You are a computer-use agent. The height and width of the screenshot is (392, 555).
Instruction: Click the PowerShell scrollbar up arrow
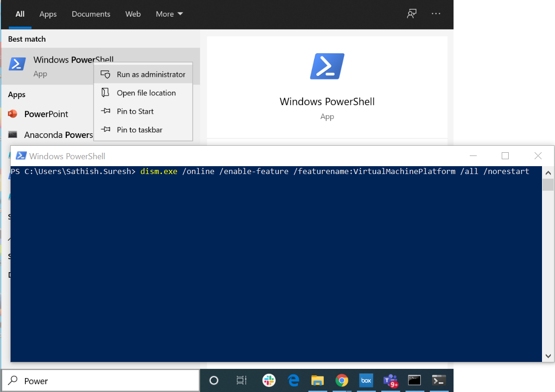548,173
